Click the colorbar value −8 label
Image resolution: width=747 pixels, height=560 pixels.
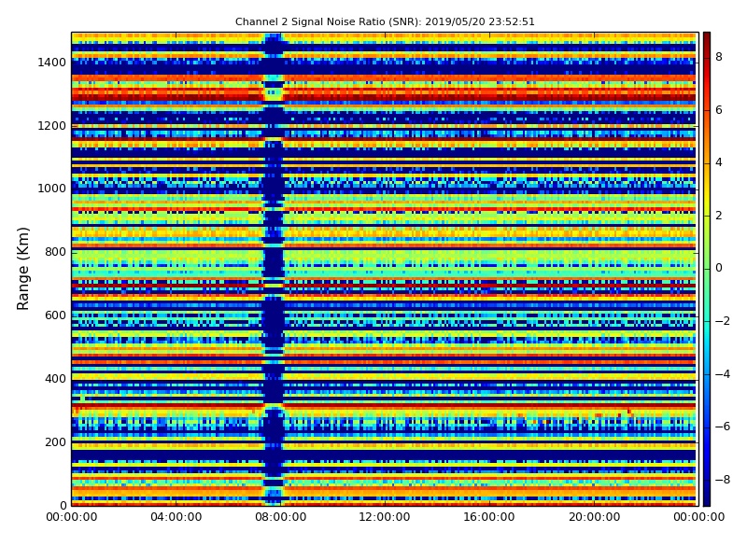(722, 480)
